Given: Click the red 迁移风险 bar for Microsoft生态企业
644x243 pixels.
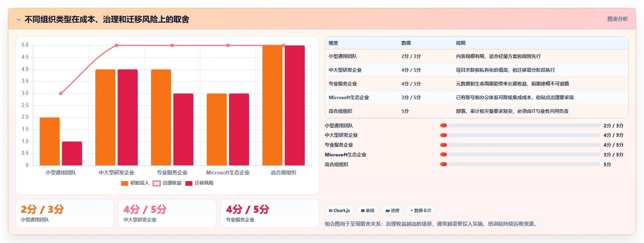Looking at the screenshot, I should click(239, 129).
